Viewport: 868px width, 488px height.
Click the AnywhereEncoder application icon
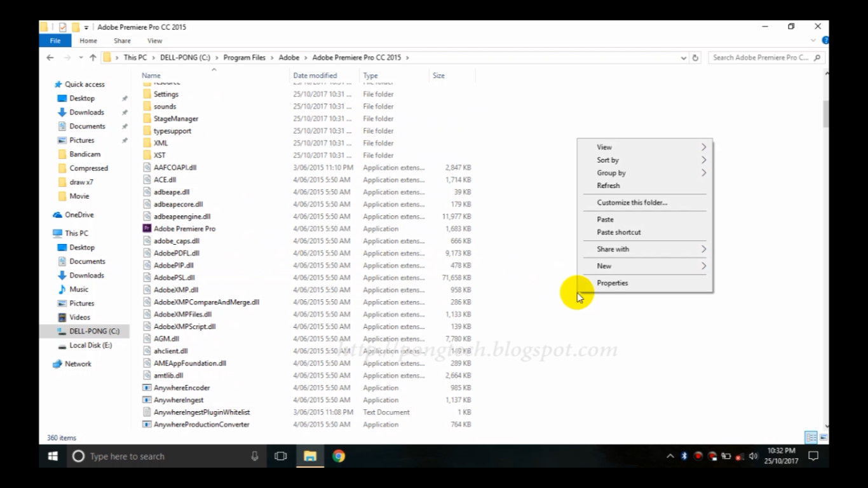tap(147, 388)
